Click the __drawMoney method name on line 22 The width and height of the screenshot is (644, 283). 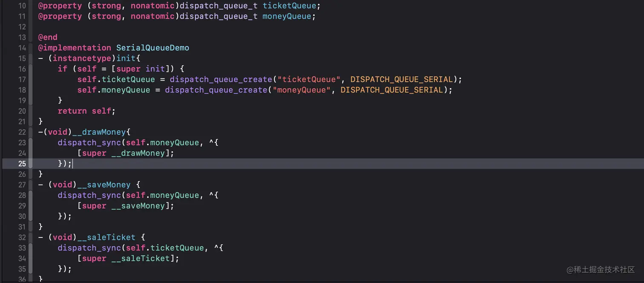pyautogui.click(x=99, y=132)
